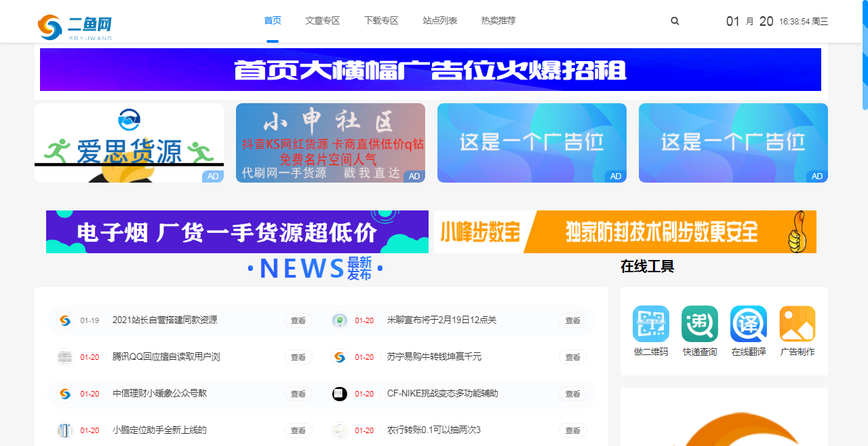The width and height of the screenshot is (868, 446).
Task: Open article 苏宁易购牛转钱坤赢千元
Action: click(434, 357)
